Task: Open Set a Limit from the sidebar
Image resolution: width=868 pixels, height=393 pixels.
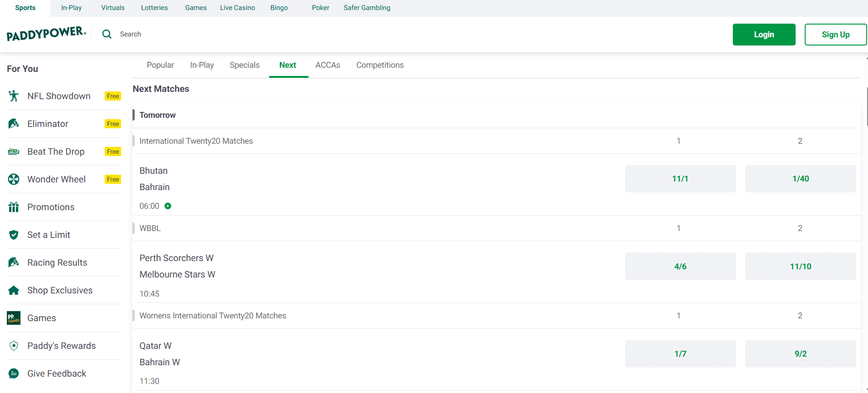Action: (x=49, y=235)
